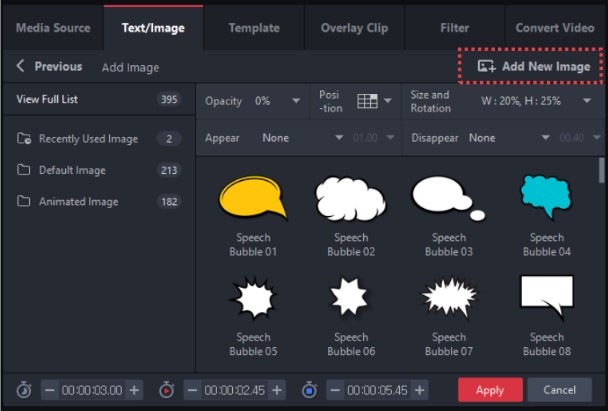This screenshot has width=608, height=411.
Task: Open the Appear effect dropdown
Action: pos(338,138)
